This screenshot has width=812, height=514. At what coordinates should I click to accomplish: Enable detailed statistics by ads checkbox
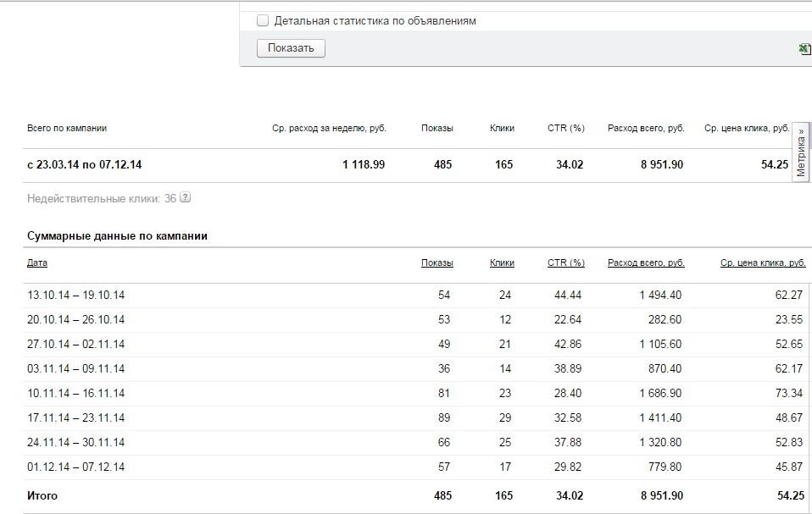263,20
